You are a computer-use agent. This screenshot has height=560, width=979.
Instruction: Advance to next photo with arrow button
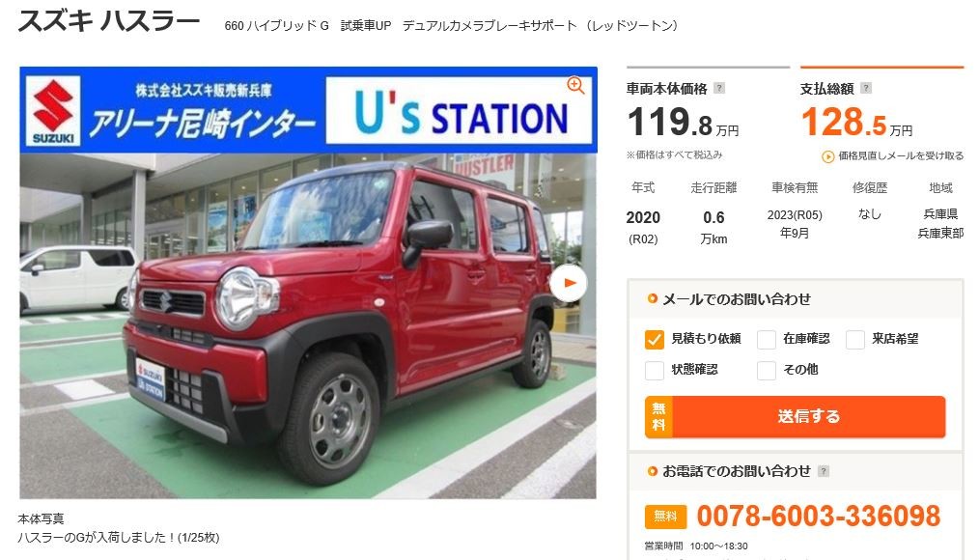click(568, 283)
